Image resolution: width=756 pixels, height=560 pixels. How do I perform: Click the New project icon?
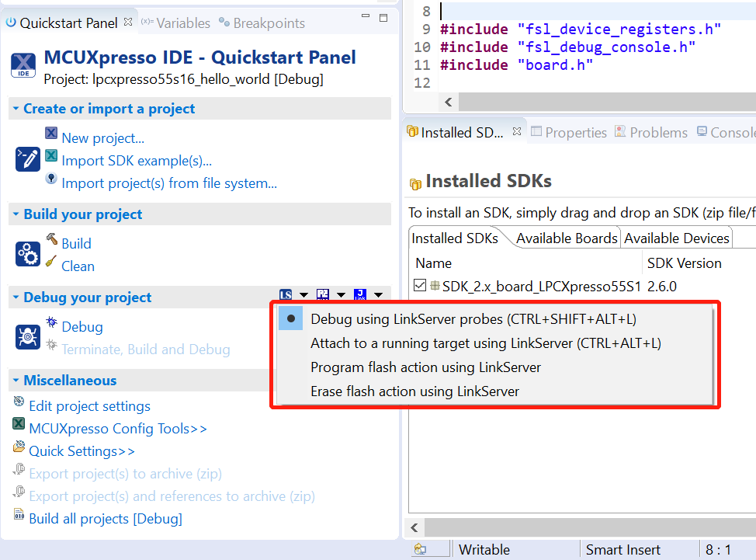coord(51,134)
